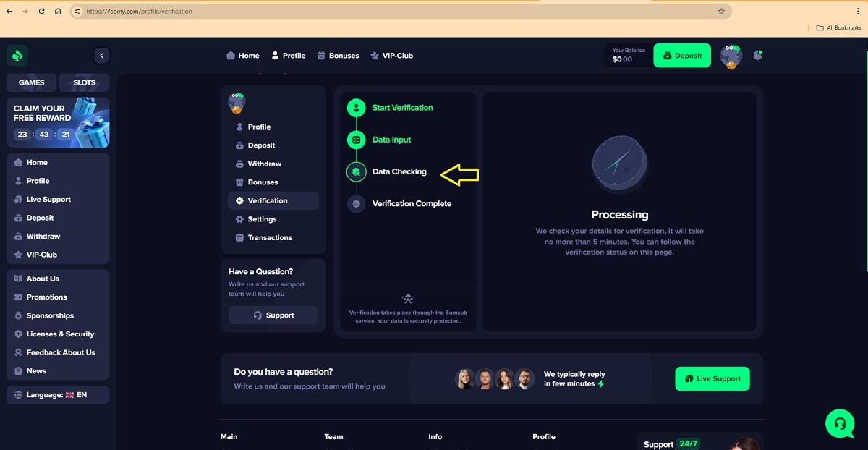
Task: Open the Language: EN selector
Action: (58, 395)
